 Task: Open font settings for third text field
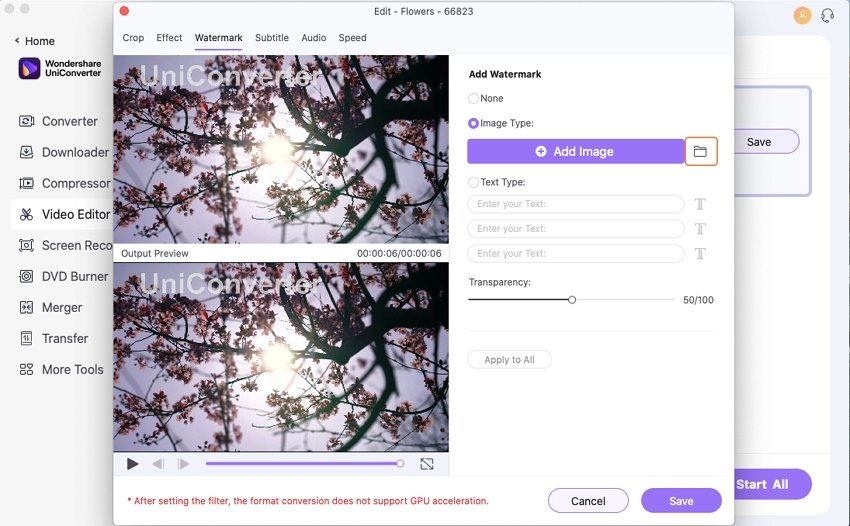click(x=700, y=254)
